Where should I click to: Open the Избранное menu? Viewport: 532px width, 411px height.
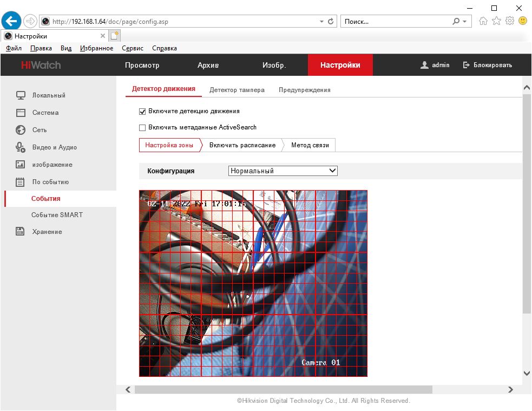click(96, 48)
